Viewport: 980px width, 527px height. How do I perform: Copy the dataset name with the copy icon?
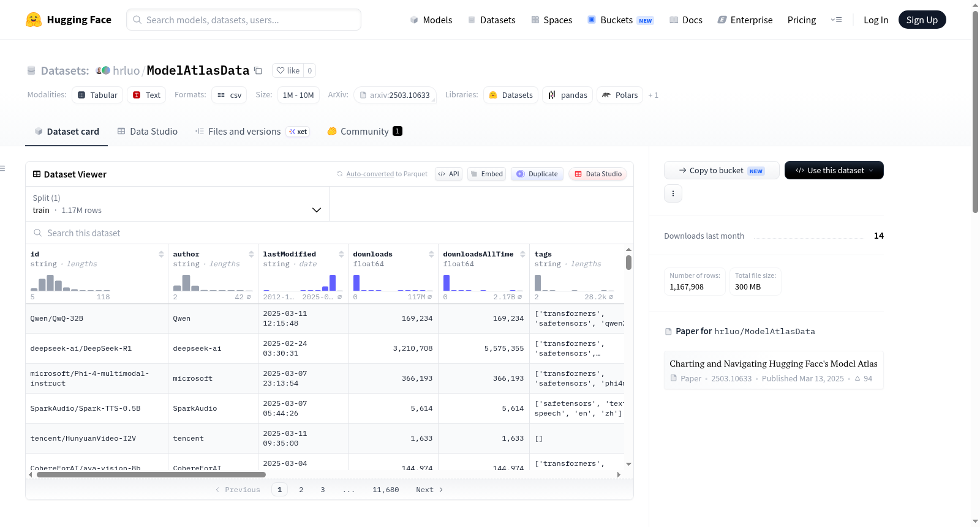(x=258, y=70)
